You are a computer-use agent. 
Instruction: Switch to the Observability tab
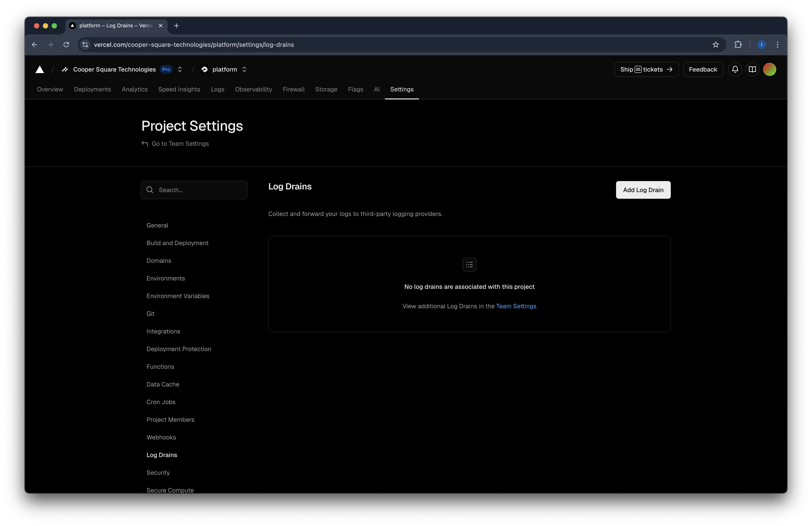(x=253, y=89)
